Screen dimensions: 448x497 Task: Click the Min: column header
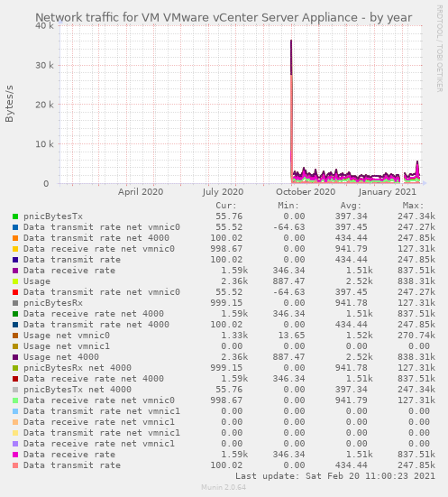coord(288,206)
